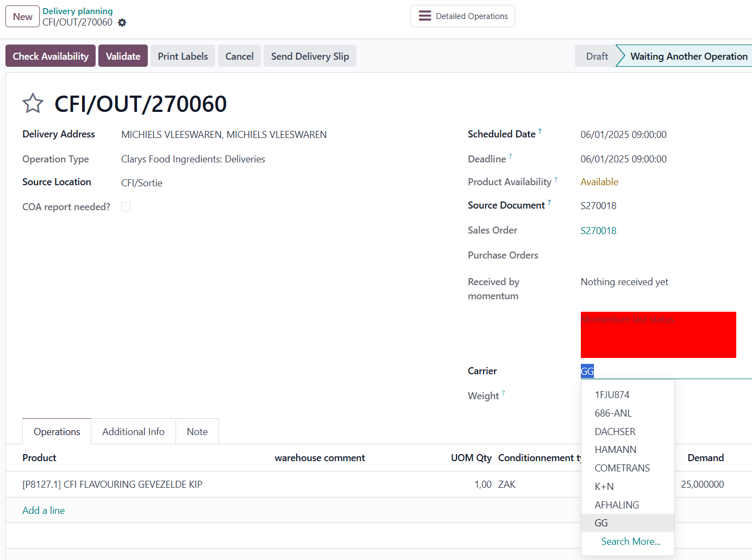Image resolution: width=752 pixels, height=560 pixels.
Task: Toggle the COA report needed checkbox
Action: coord(126,207)
